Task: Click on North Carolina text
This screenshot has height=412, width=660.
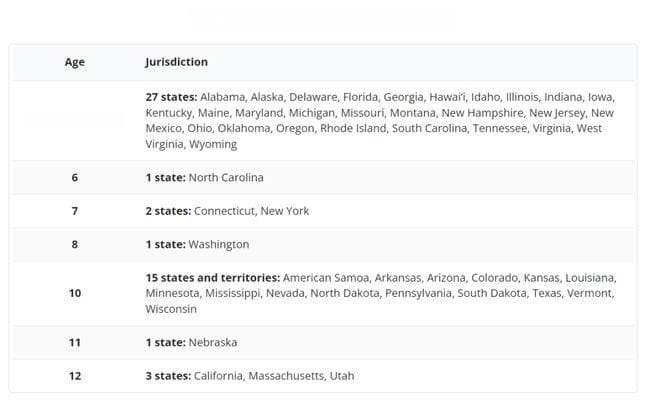Action: pyautogui.click(x=226, y=178)
